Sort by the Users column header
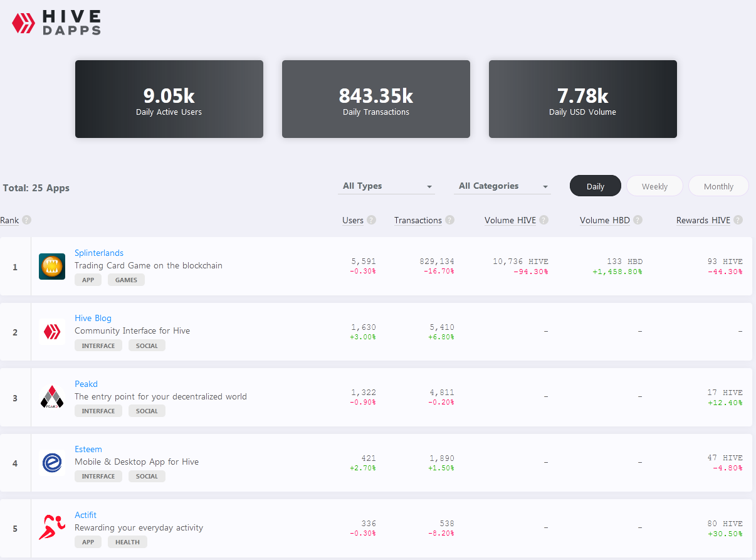 pyautogui.click(x=353, y=220)
